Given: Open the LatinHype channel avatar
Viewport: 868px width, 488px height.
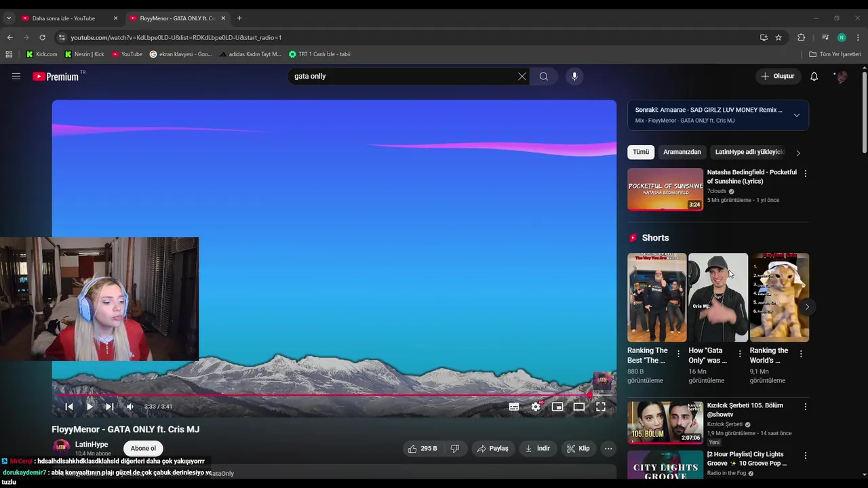Looking at the screenshot, I should 61,447.
